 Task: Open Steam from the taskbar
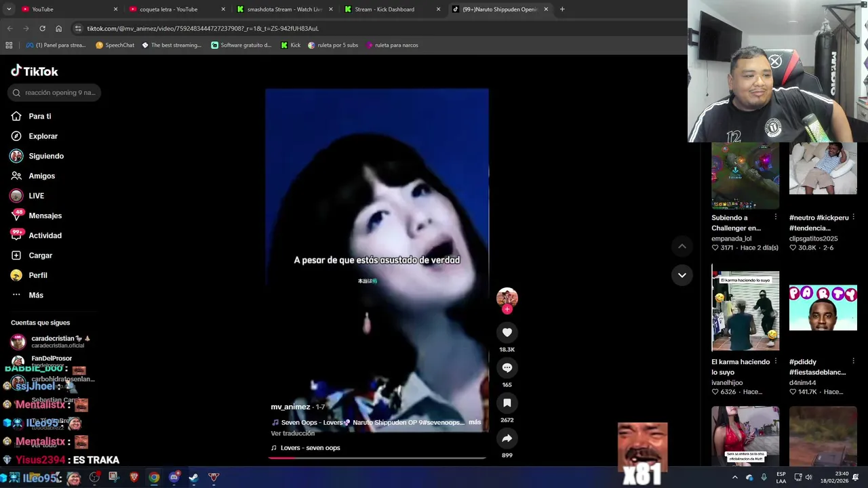tap(193, 477)
